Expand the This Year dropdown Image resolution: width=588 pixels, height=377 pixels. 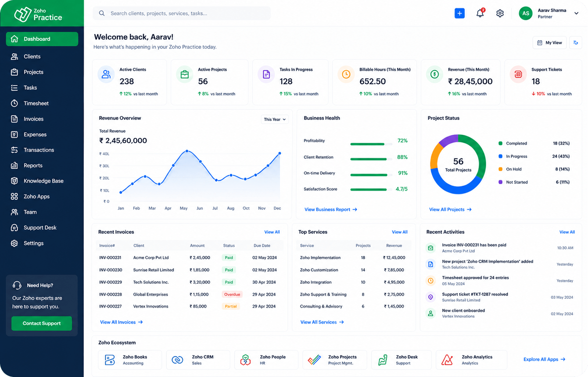275,119
